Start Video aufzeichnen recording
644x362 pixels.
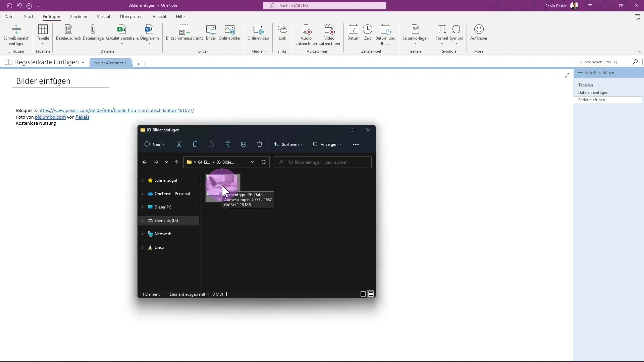point(329,35)
